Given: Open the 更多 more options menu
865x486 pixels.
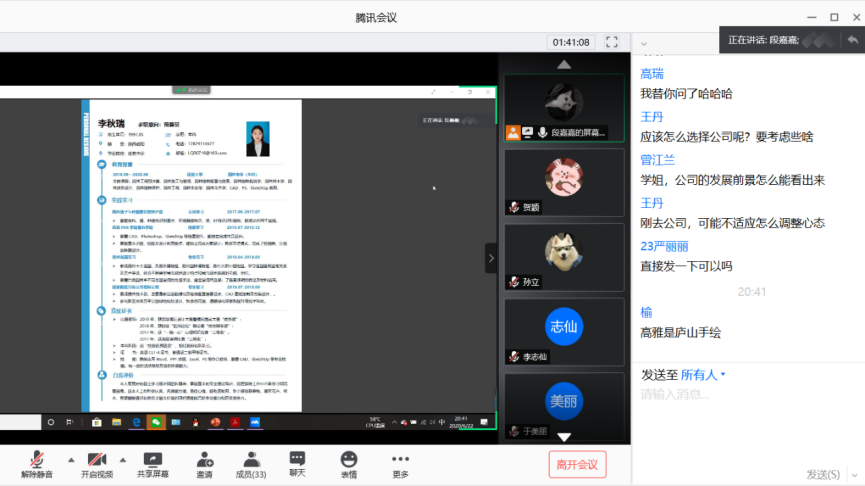Looking at the screenshot, I should 400,464.
